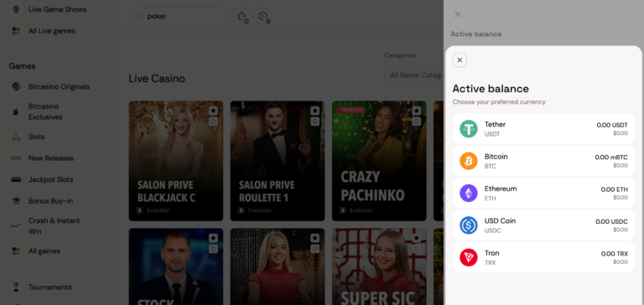Click the Bitcasino Originals icon
Screen dimensions: 644x305
[x=16, y=86]
